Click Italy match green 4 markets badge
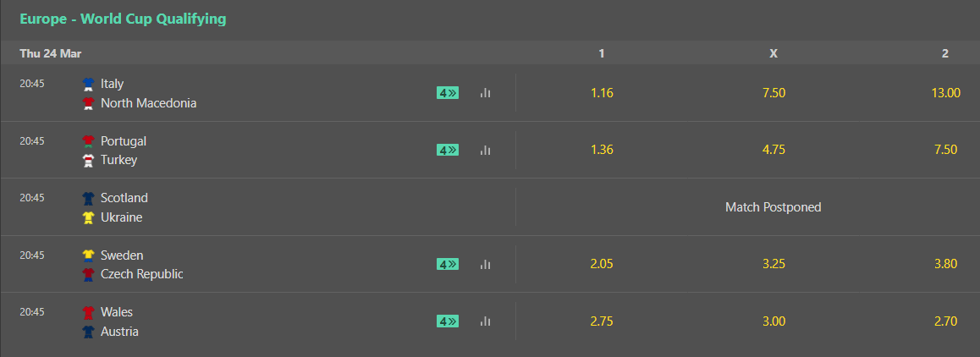The image size is (980, 357). click(x=448, y=93)
